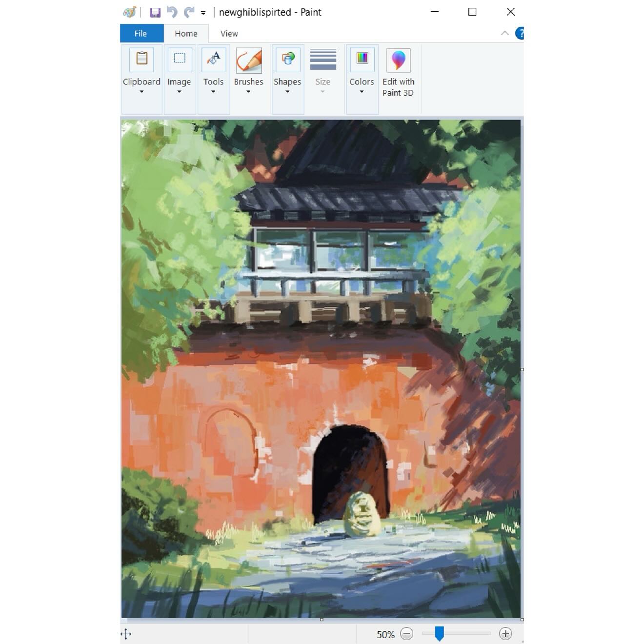Click the Redo arrow icon
This screenshot has height=644, width=644.
click(x=189, y=12)
